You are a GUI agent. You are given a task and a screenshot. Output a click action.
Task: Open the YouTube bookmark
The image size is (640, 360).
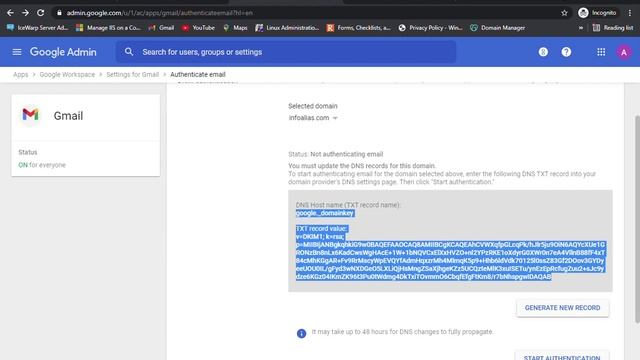[x=198, y=28]
